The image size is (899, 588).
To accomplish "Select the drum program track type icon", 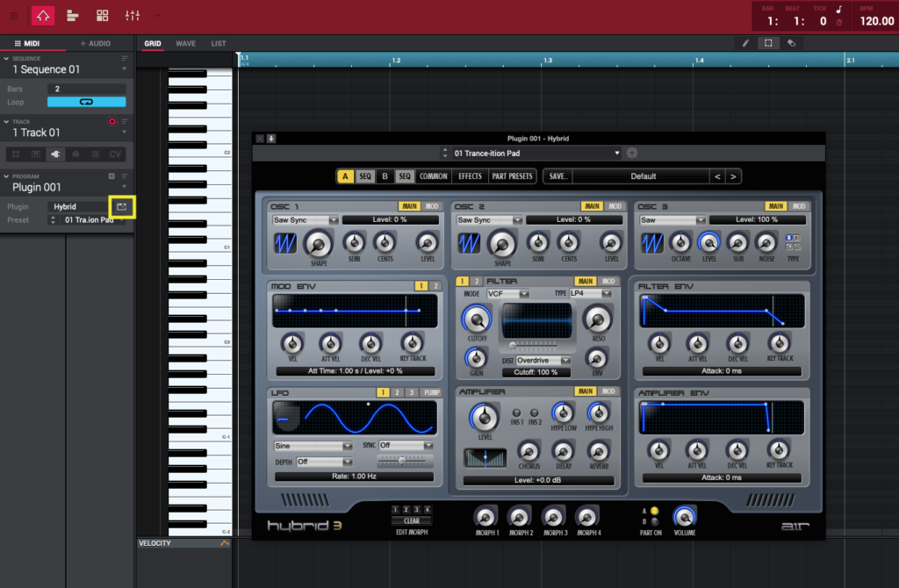I will [x=16, y=154].
